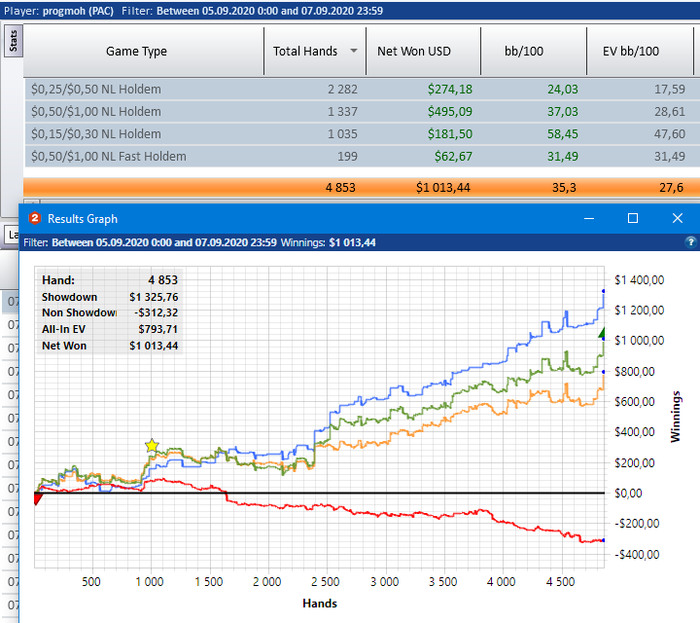Click the 47,60 EV bb/100 cell
Image resolution: width=700 pixels, height=623 pixels.
[670, 134]
